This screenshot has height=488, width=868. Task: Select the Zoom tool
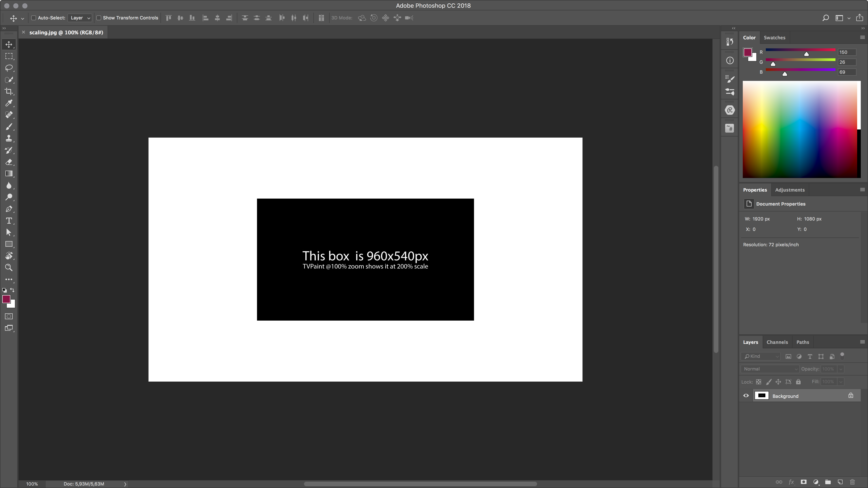(9, 268)
